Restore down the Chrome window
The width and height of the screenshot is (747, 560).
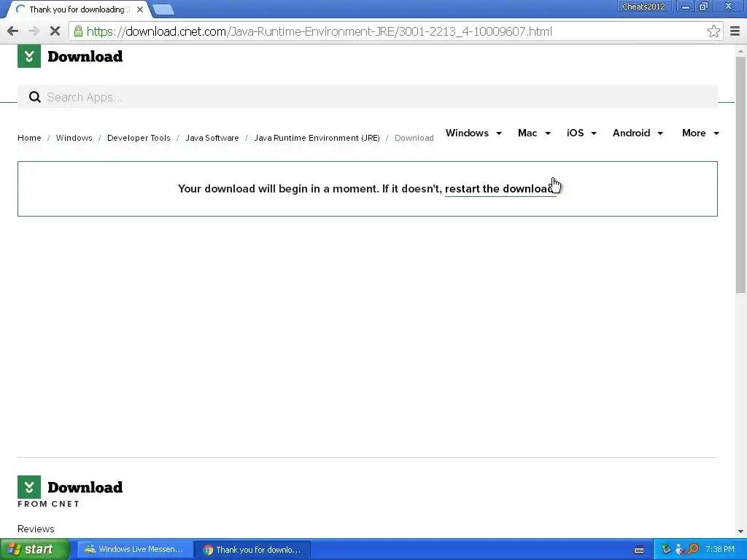pos(703,7)
